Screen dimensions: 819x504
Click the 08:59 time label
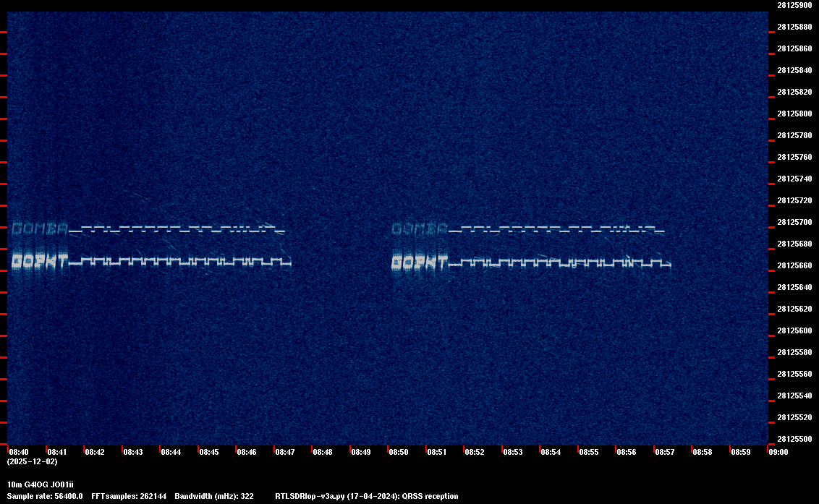pyautogui.click(x=741, y=452)
